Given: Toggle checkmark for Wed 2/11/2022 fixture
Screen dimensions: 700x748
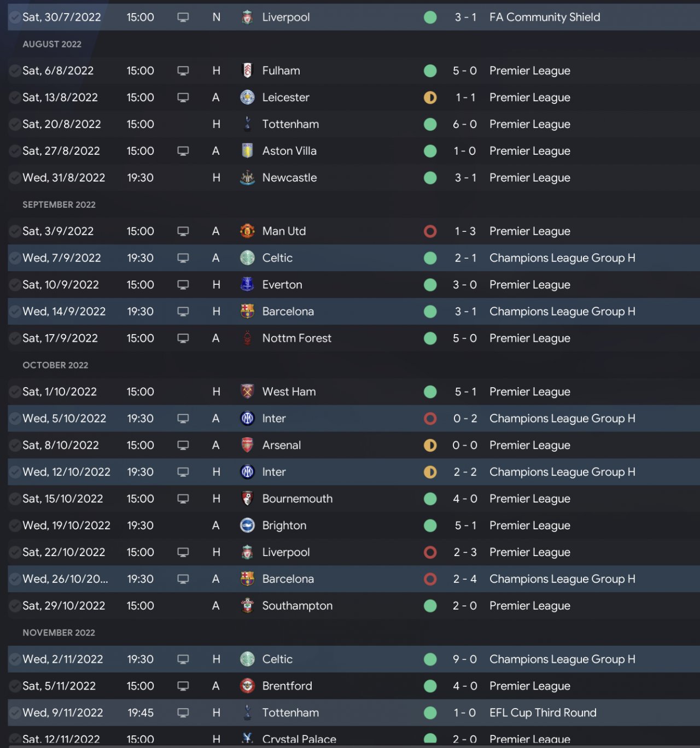Looking at the screenshot, I should 15,659.
